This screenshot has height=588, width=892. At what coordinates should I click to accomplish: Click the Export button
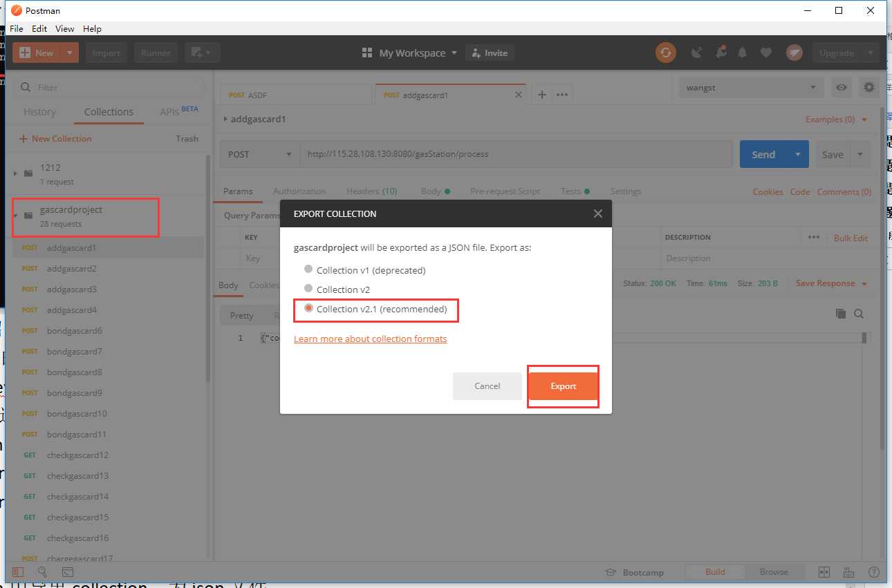pos(564,386)
